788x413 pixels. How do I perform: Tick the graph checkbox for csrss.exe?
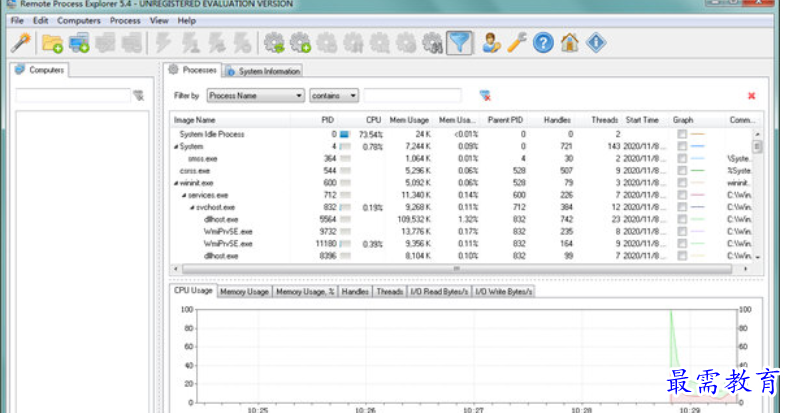point(681,171)
